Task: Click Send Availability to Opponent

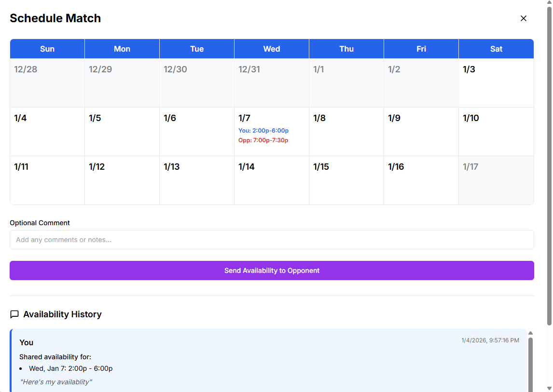Action: [272, 270]
